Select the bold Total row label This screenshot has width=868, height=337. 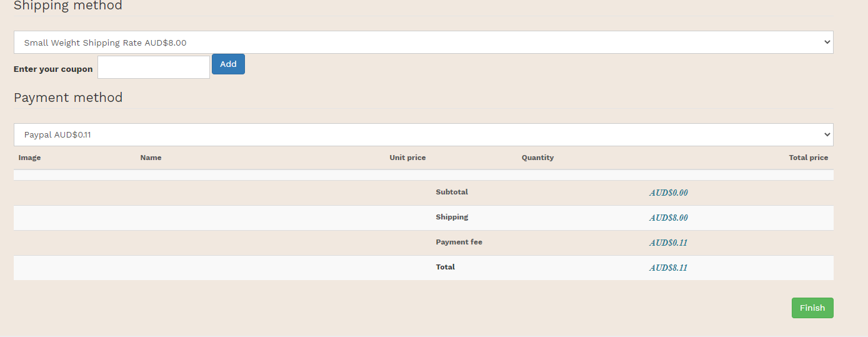[445, 267]
